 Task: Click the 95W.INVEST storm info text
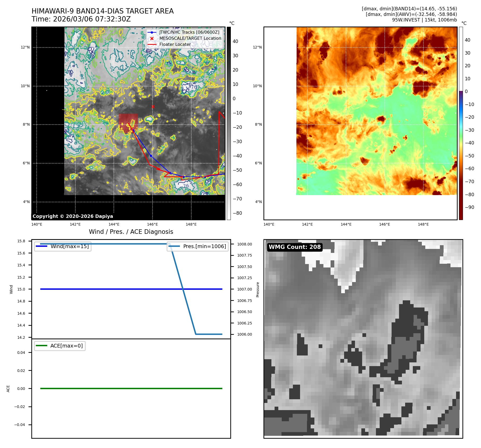[424, 20]
